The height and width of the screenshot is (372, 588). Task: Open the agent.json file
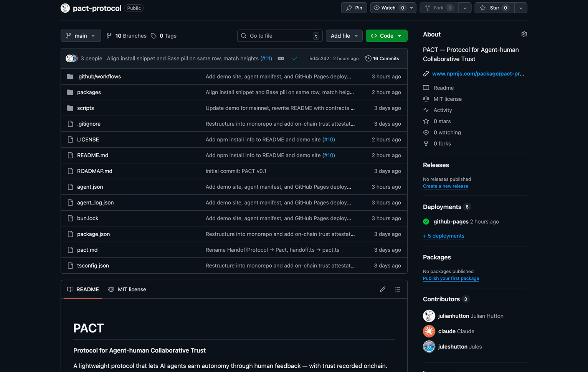pyautogui.click(x=90, y=187)
